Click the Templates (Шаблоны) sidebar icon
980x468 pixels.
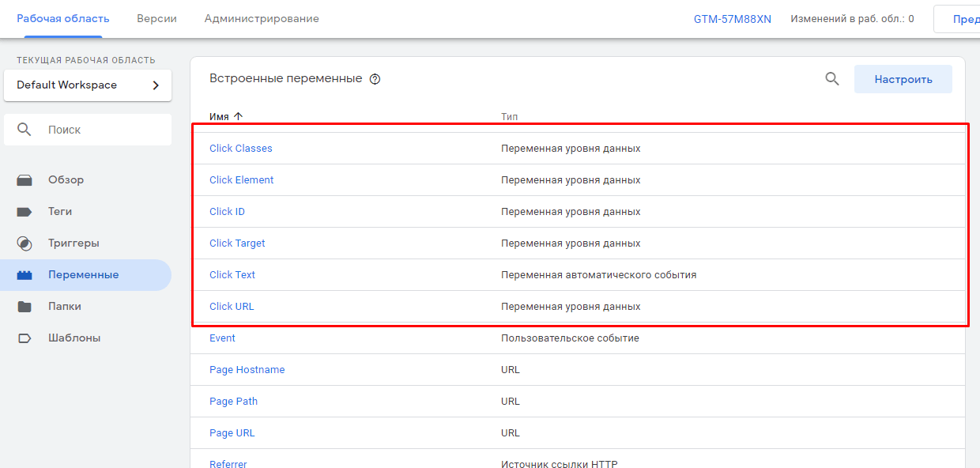tap(24, 338)
